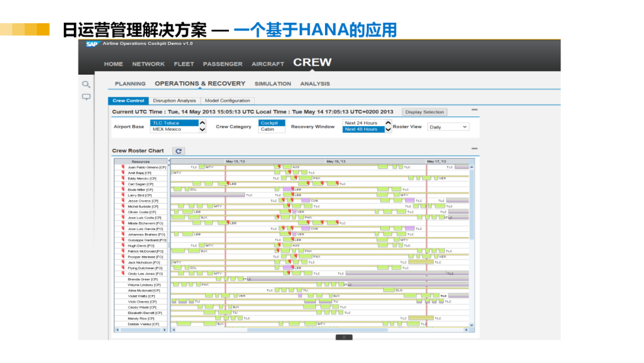The height and width of the screenshot is (363, 644).
Task: Click the chart horizontal scrollbar thumb
Action: [x=317, y=330]
